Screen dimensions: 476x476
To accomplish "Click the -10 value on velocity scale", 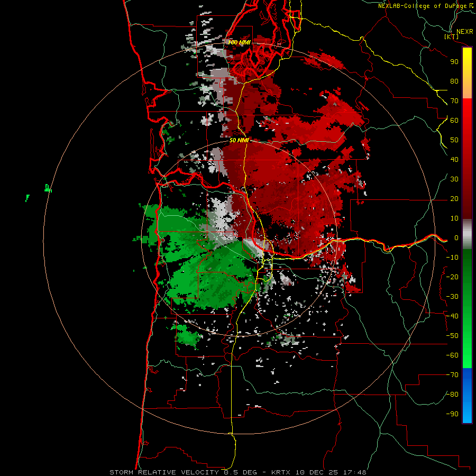I will point(452,258).
